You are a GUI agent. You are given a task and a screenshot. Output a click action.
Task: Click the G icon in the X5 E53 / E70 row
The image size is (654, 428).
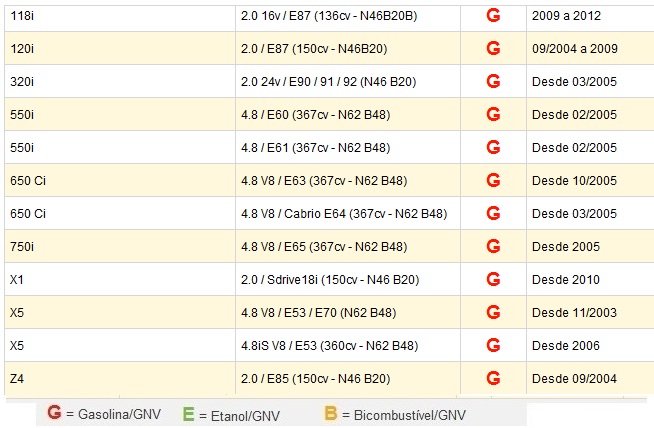coord(493,312)
